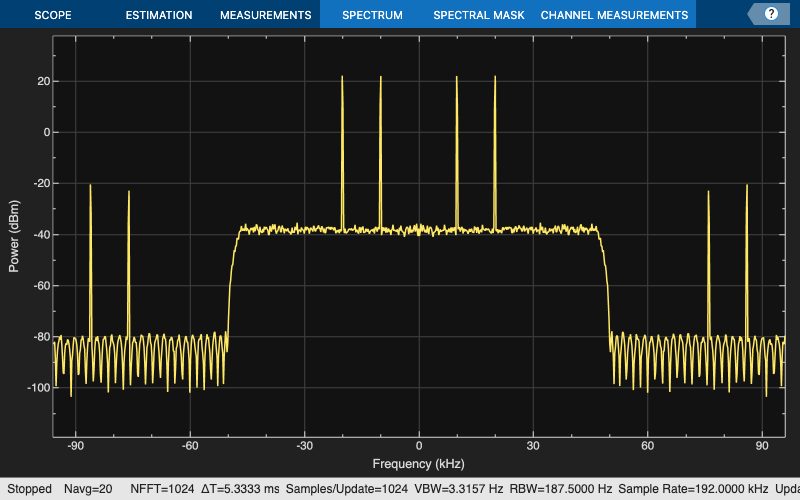Image resolution: width=800 pixels, height=500 pixels.
Task: Click the -80 dBm tick label
Action: (x=42, y=337)
